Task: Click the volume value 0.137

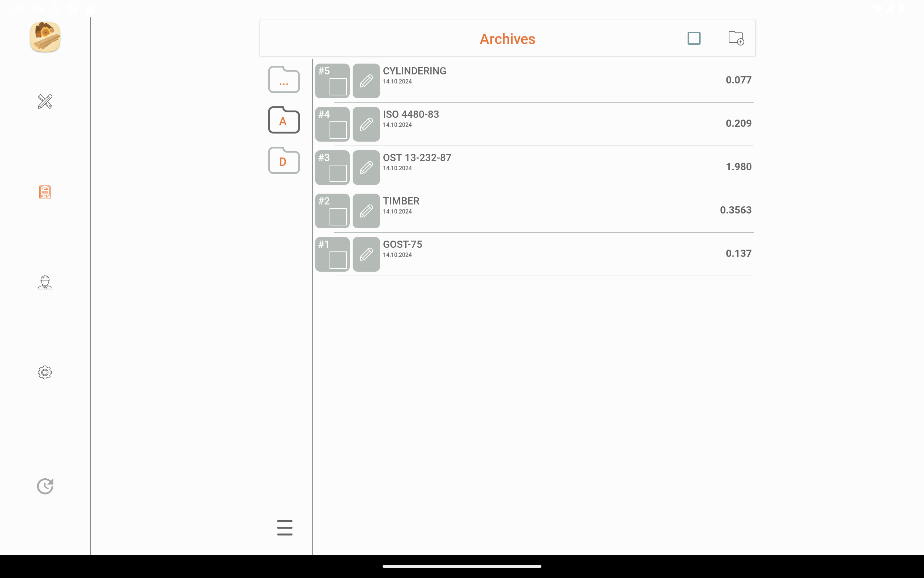Action: (738, 253)
